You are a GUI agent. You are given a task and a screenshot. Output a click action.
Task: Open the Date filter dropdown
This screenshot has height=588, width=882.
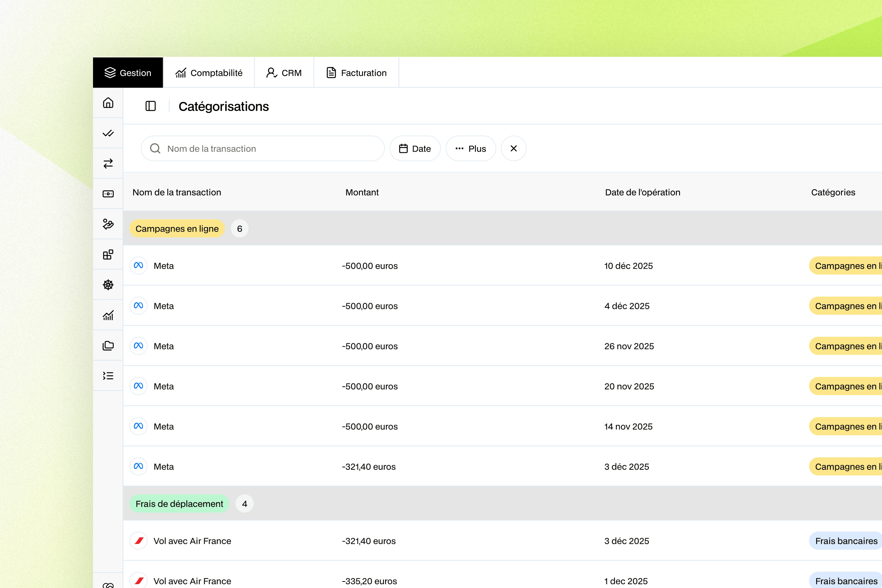tap(415, 149)
